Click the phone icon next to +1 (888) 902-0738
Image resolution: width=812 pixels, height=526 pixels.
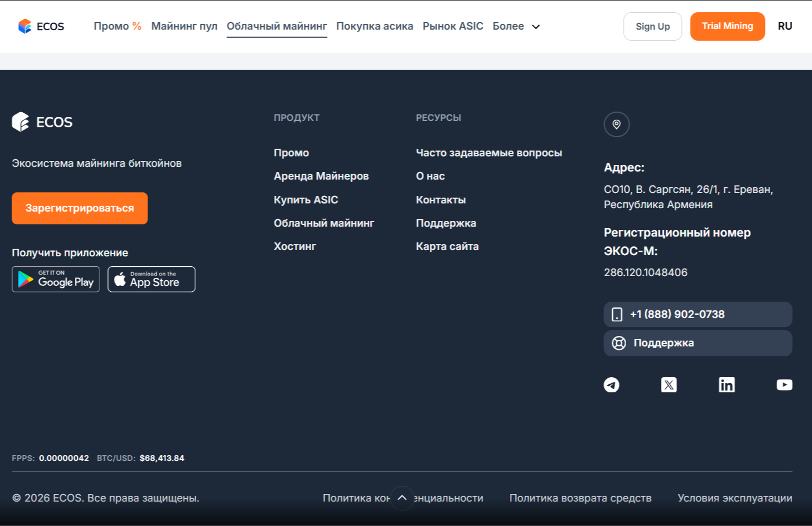click(x=617, y=314)
